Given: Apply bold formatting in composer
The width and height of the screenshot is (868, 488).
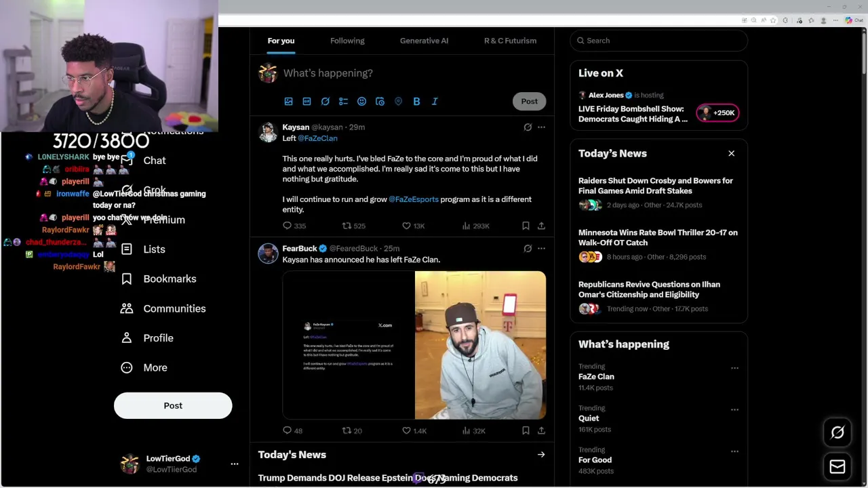Looking at the screenshot, I should pos(416,101).
